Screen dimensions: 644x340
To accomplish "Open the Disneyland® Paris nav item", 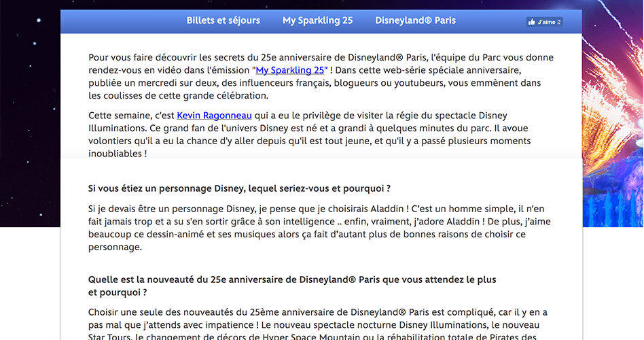I will click(x=415, y=20).
